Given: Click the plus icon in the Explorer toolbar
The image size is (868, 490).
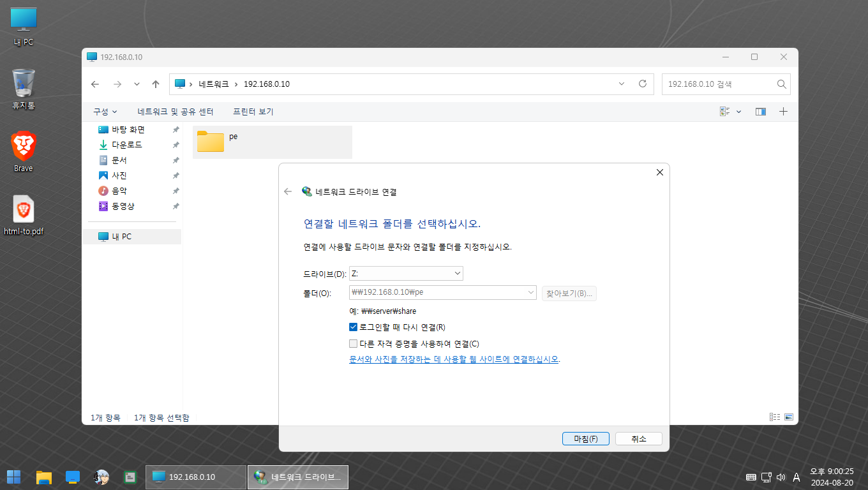Looking at the screenshot, I should [x=783, y=112].
